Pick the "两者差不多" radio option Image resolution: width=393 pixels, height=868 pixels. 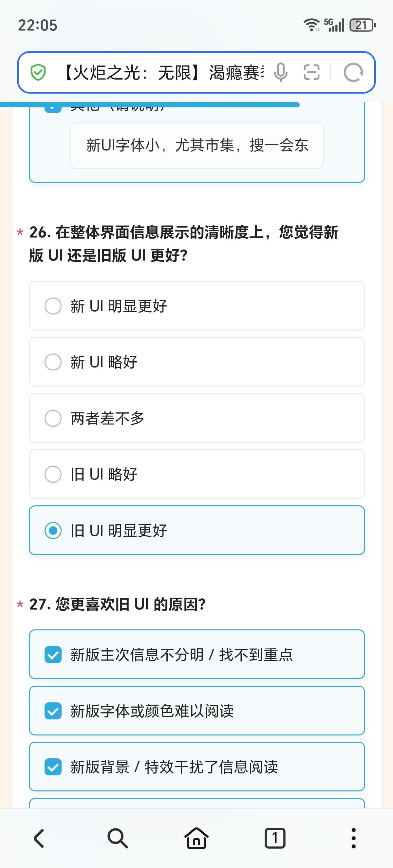click(53, 418)
